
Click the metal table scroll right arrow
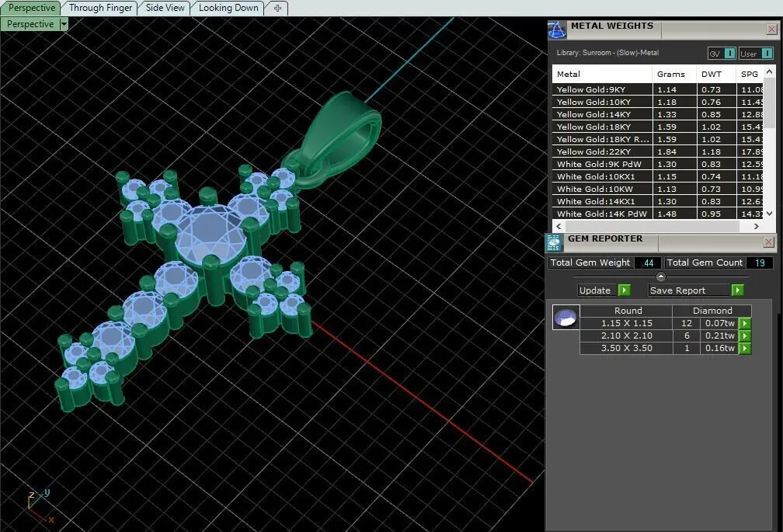pyautogui.click(x=757, y=226)
